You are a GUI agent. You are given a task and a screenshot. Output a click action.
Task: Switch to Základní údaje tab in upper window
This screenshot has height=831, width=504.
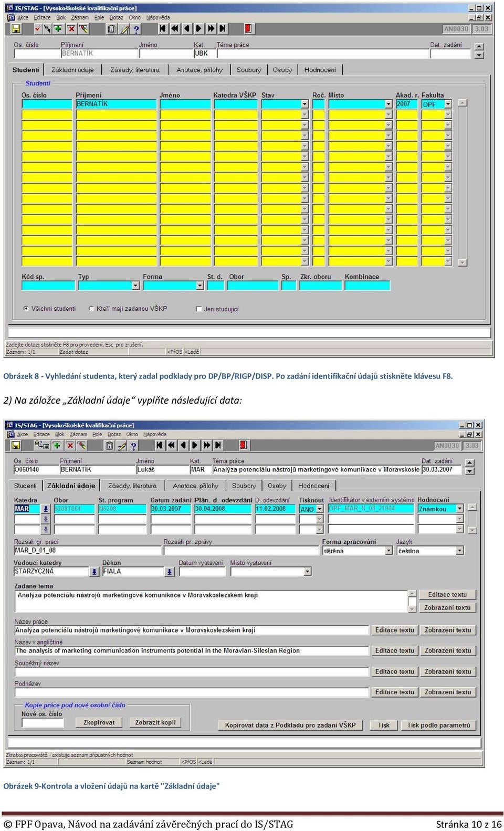click(x=72, y=70)
